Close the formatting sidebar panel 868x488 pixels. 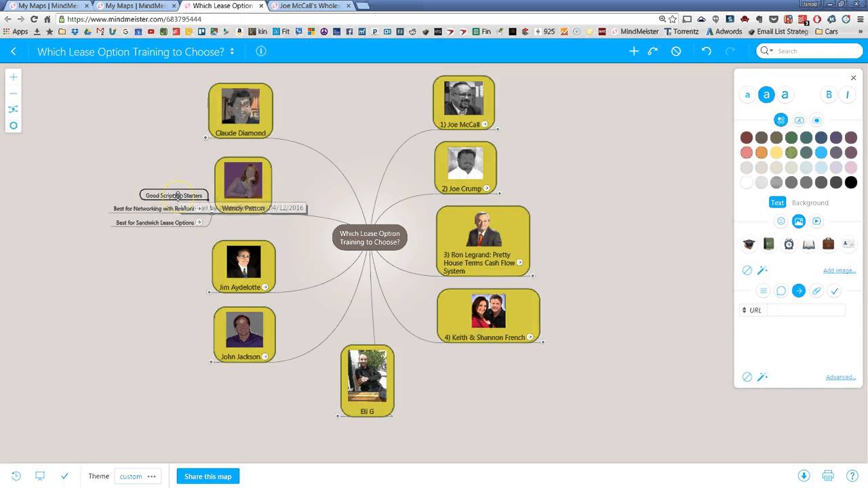[x=853, y=78]
